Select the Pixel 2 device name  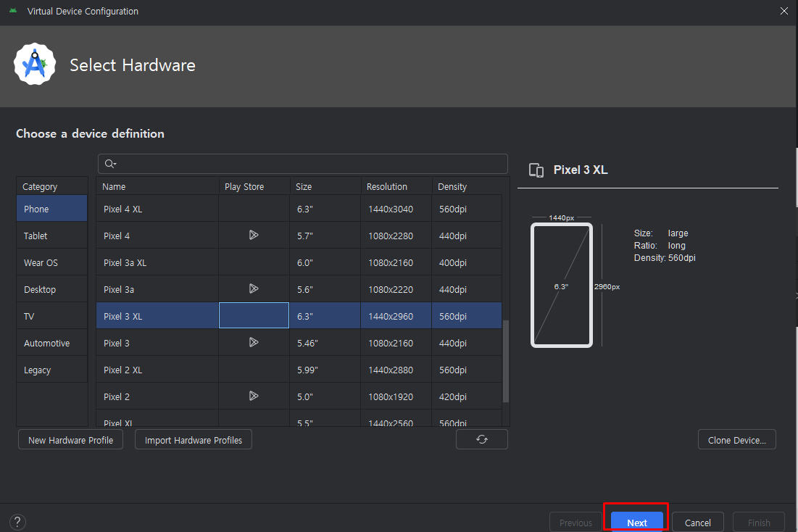117,396
